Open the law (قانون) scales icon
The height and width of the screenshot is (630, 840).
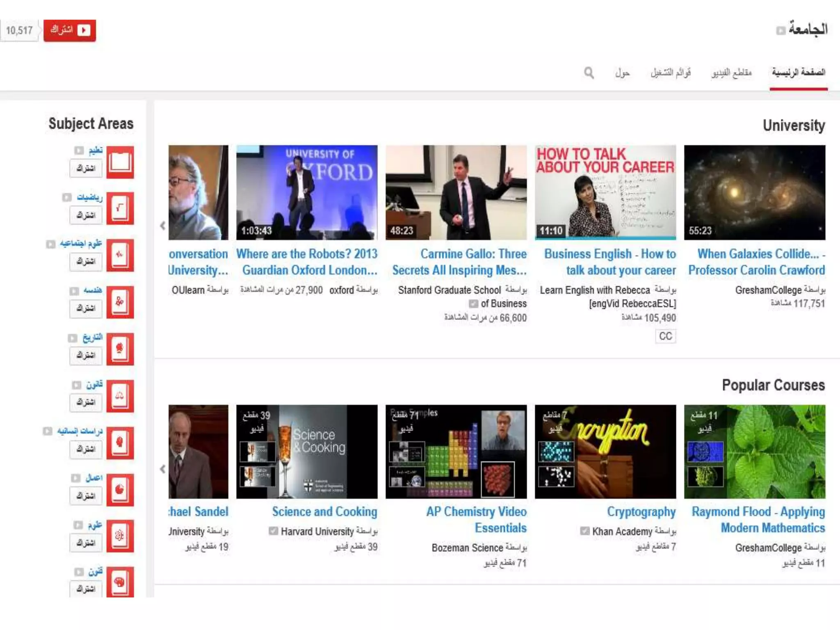click(120, 396)
